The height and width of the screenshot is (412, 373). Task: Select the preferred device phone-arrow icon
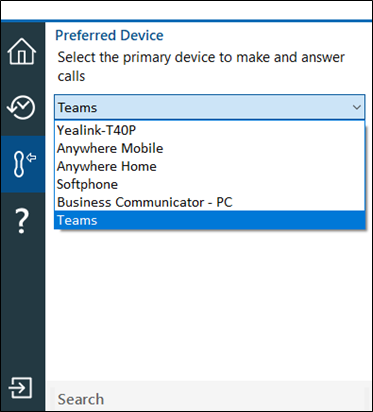[23, 164]
